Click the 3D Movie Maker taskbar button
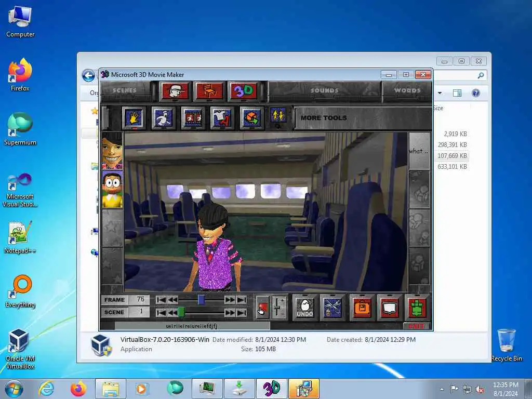Image resolution: width=532 pixels, height=399 pixels. tap(272, 389)
